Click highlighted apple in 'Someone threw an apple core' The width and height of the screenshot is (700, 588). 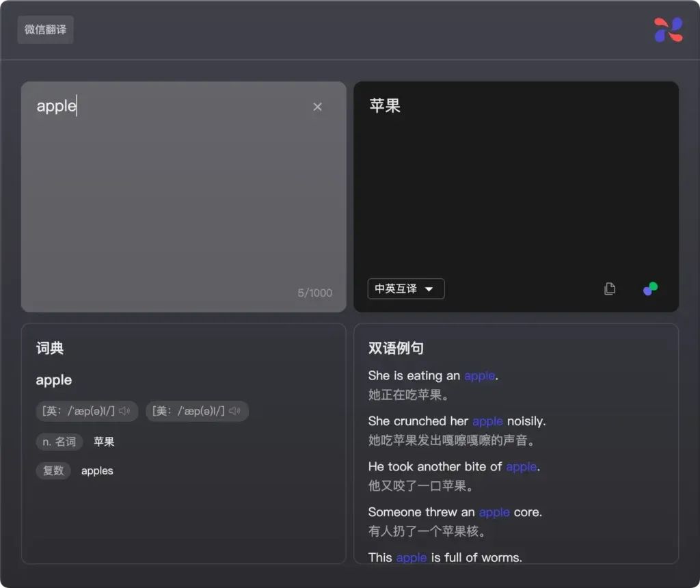(x=494, y=512)
